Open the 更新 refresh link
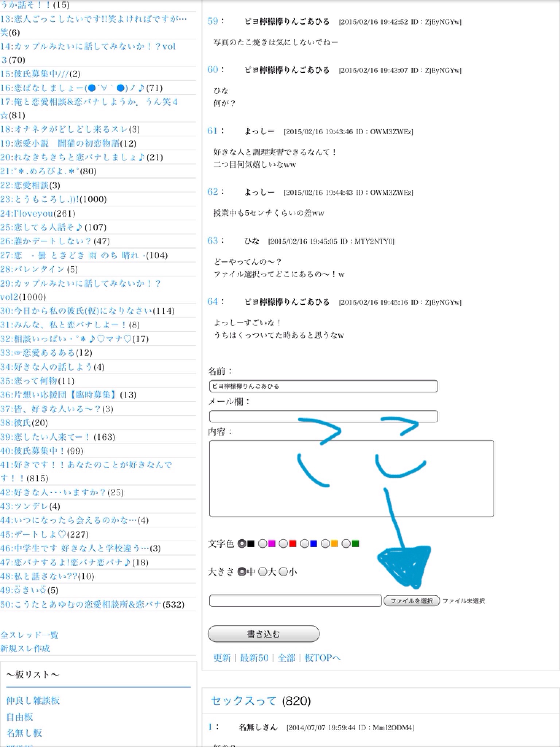Image resolution: width=560 pixels, height=747 pixels. pyautogui.click(x=222, y=658)
